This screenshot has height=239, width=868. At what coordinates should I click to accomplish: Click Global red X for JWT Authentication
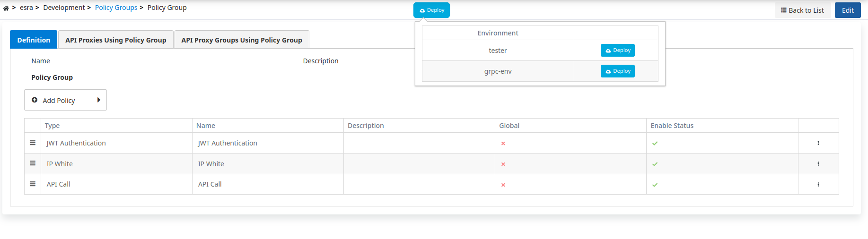click(x=503, y=144)
